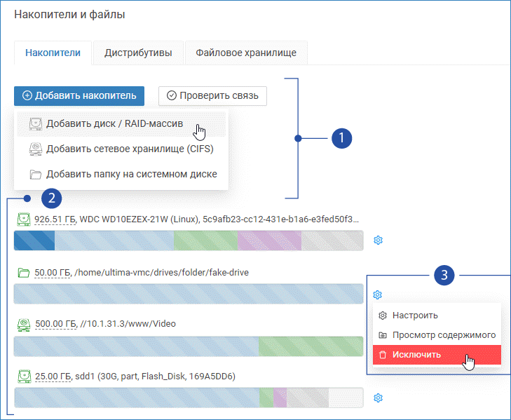Select Добавить папку на системном диске
The width and height of the screenshot is (511, 420).
[x=131, y=174]
